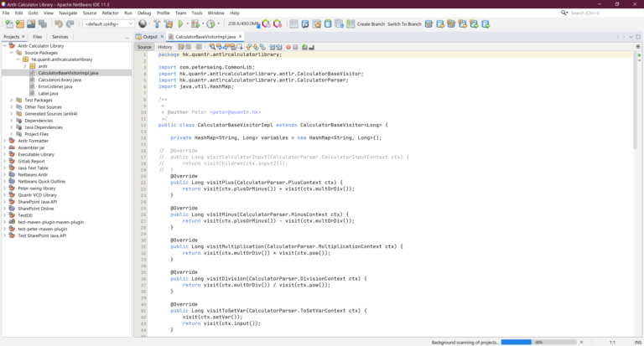Click the Build Project hammer icon
644x346 pixels.
(157, 23)
